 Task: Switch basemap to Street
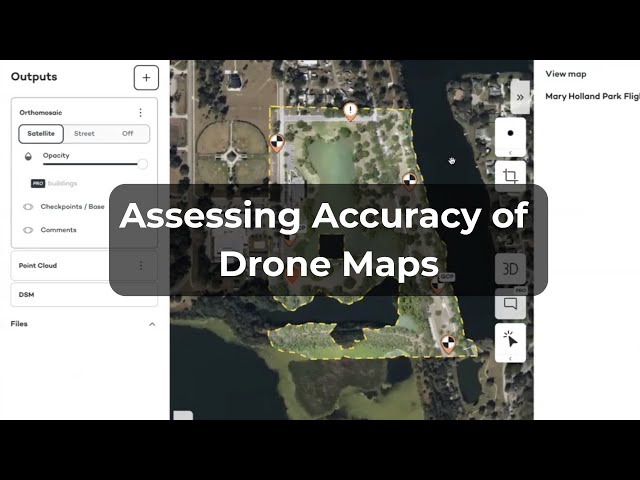84,133
